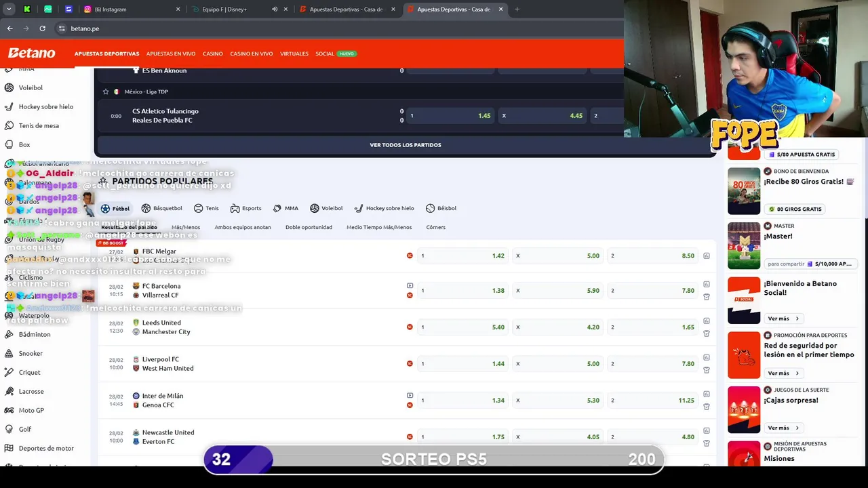
Task: Reload the page in the browser
Action: click(42, 28)
